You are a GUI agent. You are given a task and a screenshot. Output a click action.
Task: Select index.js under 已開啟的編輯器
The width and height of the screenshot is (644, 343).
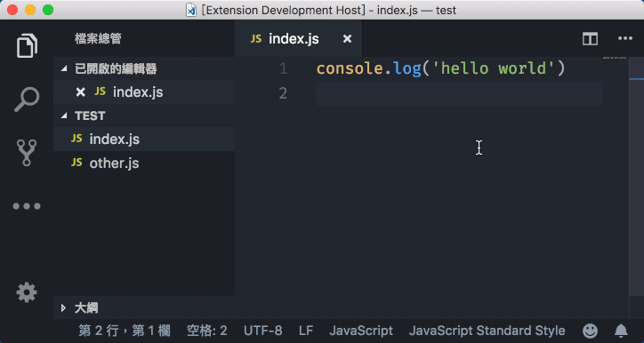[144, 92]
